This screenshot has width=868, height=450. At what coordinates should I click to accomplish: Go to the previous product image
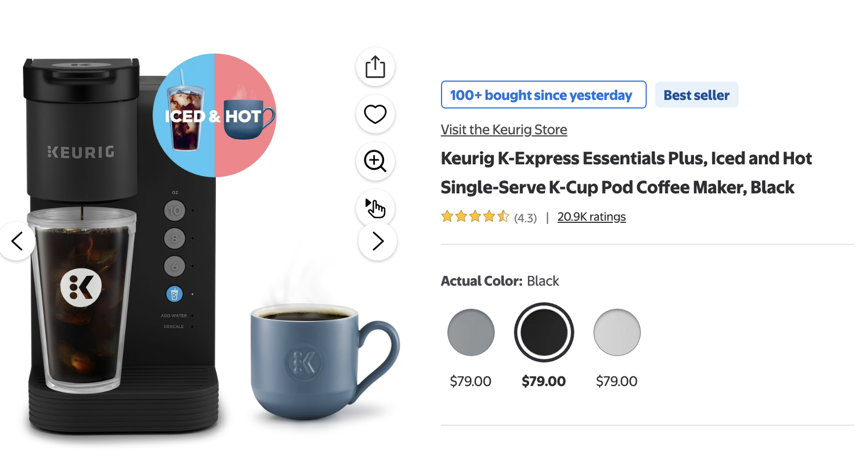17,241
